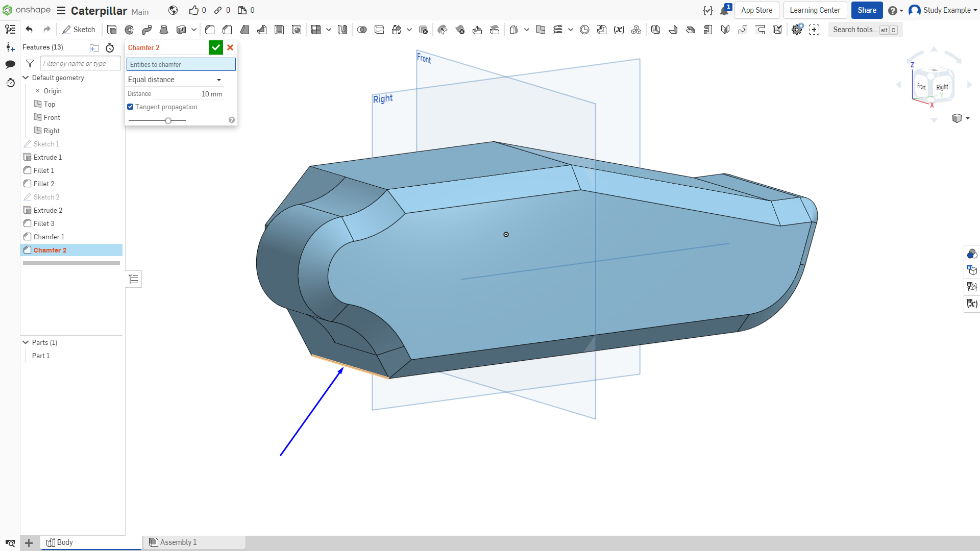This screenshot has width=980, height=551.
Task: Toggle the feature list panel icon
Action: tap(10, 29)
